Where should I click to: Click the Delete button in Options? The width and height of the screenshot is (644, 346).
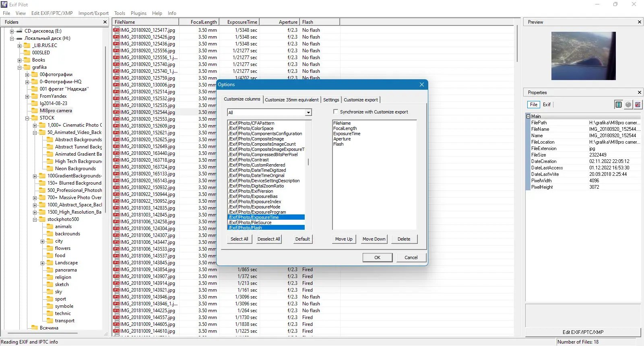pyautogui.click(x=404, y=239)
